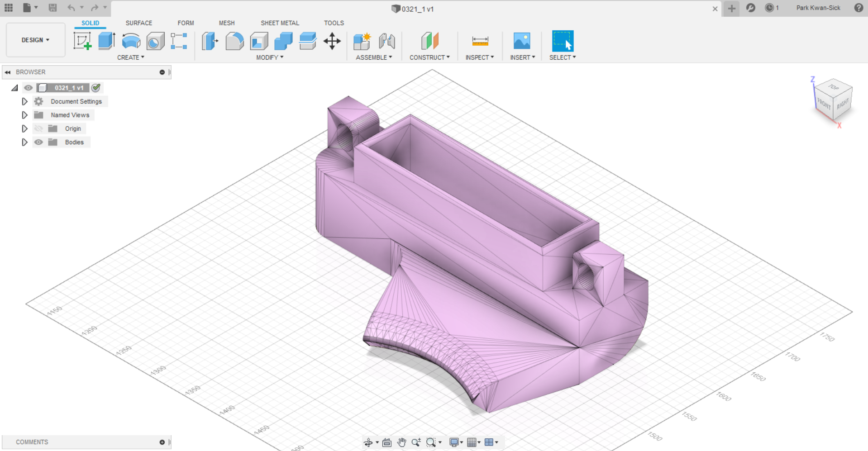
Task: Click the Select tool icon
Action: 563,41
